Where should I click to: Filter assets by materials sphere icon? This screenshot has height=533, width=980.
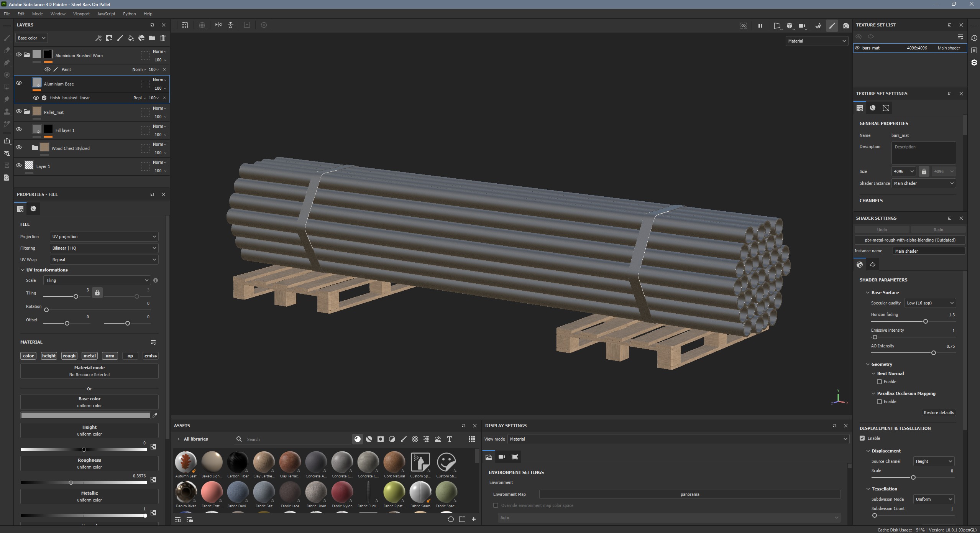click(x=357, y=439)
